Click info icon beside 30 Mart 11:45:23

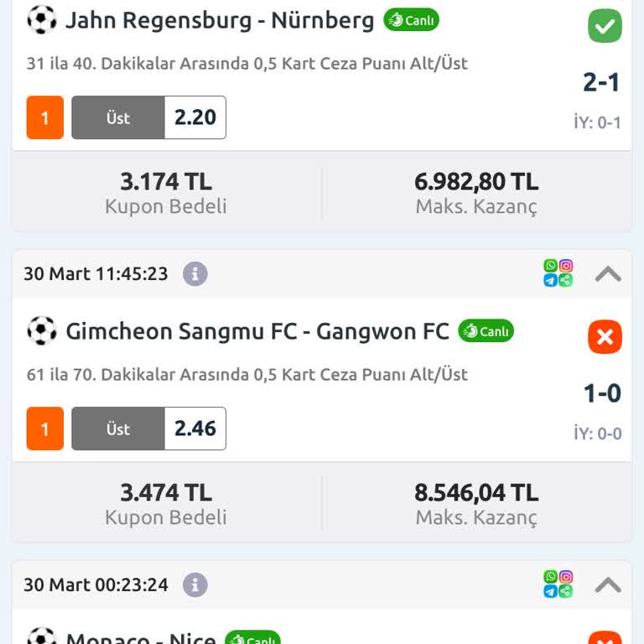tap(195, 273)
